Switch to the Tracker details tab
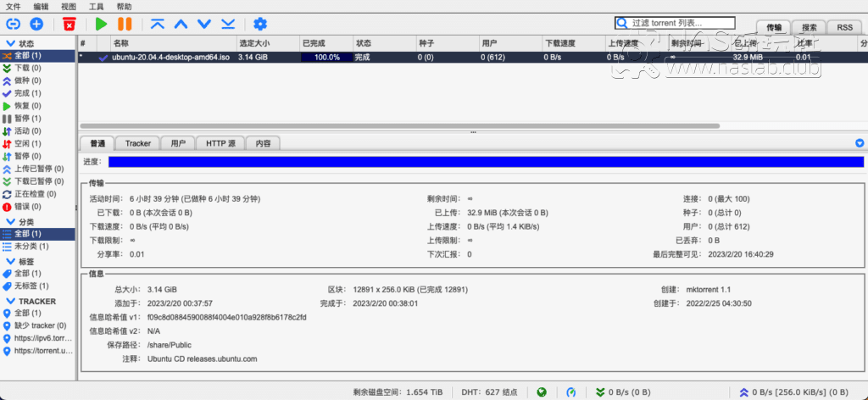868x400 pixels. coord(138,143)
